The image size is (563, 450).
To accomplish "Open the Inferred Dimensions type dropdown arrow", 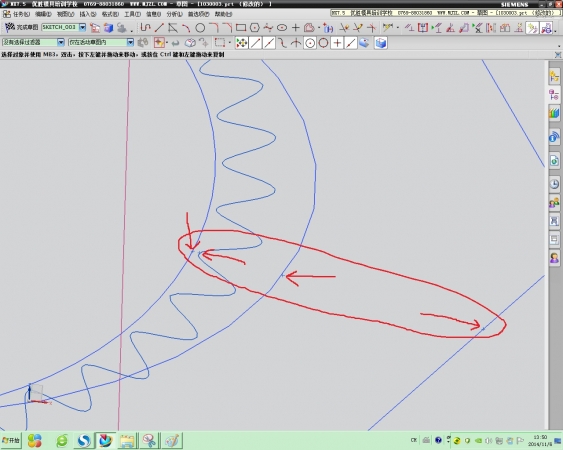I will tap(398, 28).
